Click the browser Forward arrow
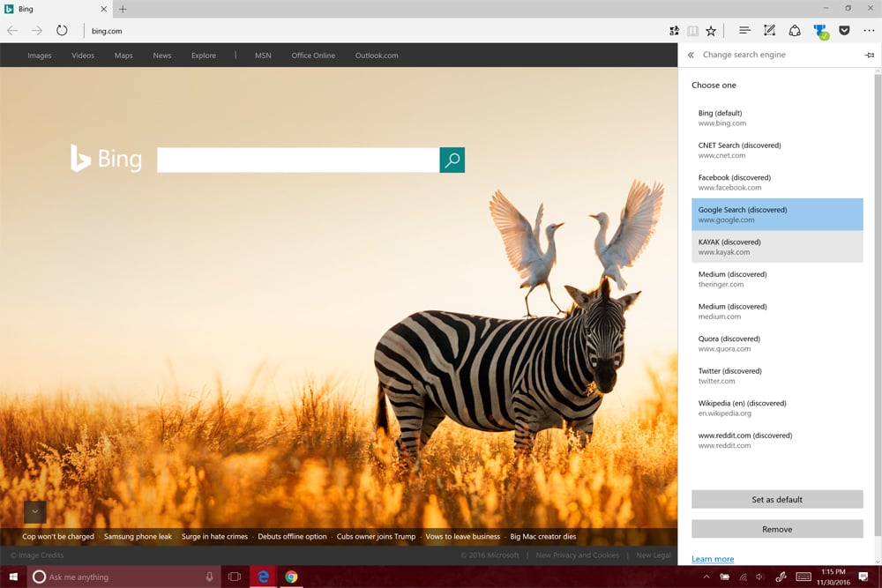 click(x=37, y=30)
